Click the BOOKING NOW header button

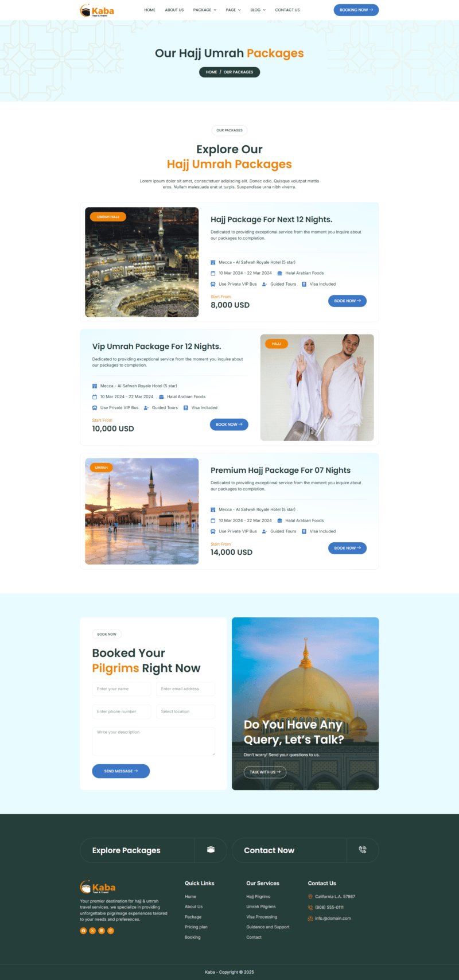point(356,10)
